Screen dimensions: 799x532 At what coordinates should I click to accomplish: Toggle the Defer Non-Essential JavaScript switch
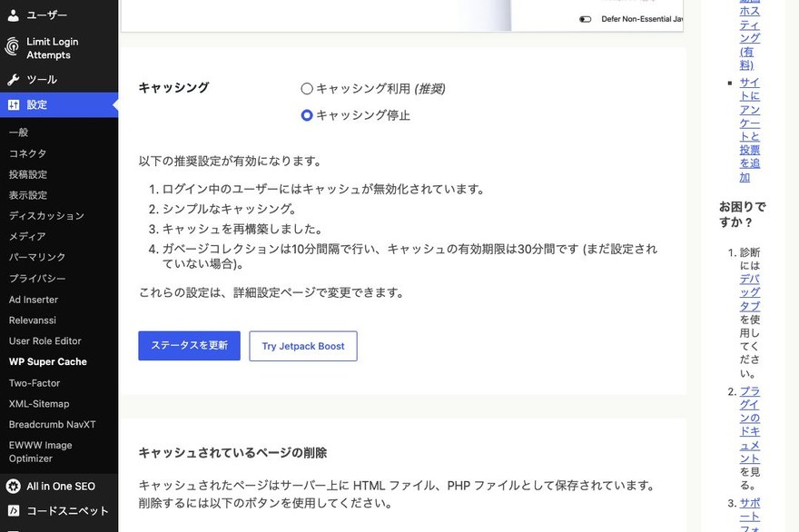click(585, 19)
